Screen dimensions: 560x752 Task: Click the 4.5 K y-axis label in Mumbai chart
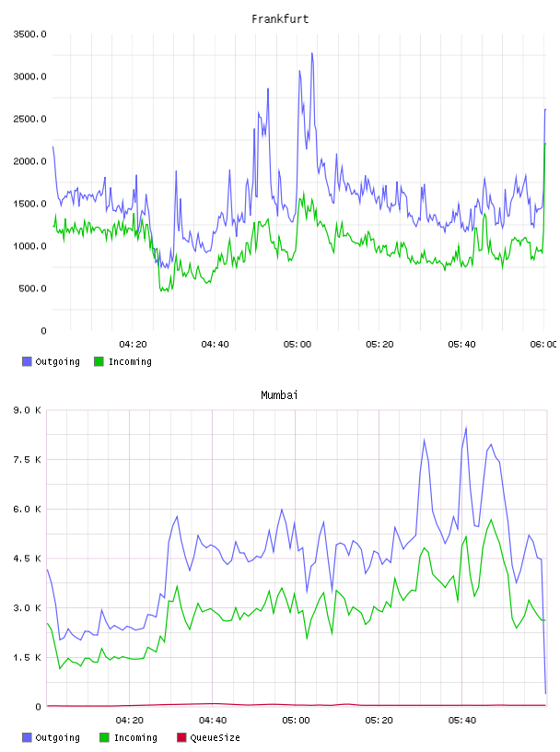coord(27,558)
